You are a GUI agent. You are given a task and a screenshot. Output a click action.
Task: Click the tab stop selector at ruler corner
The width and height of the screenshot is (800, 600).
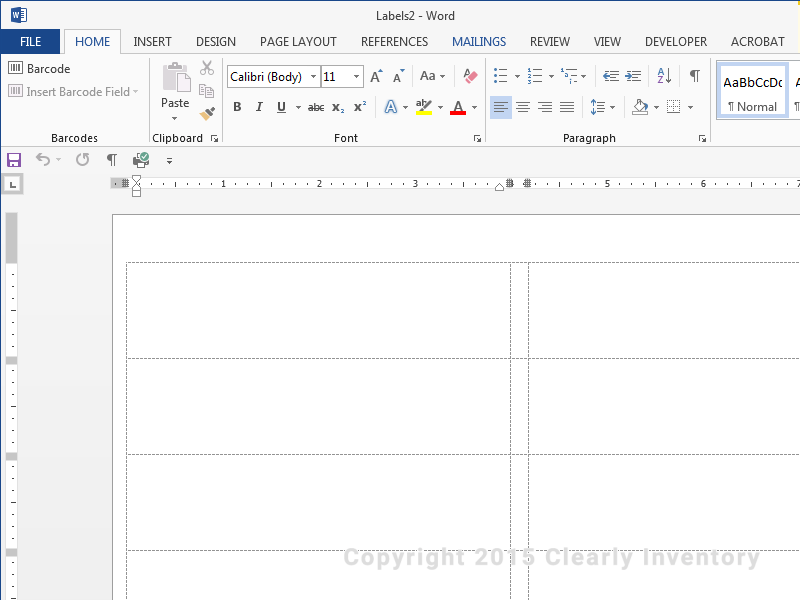point(13,184)
